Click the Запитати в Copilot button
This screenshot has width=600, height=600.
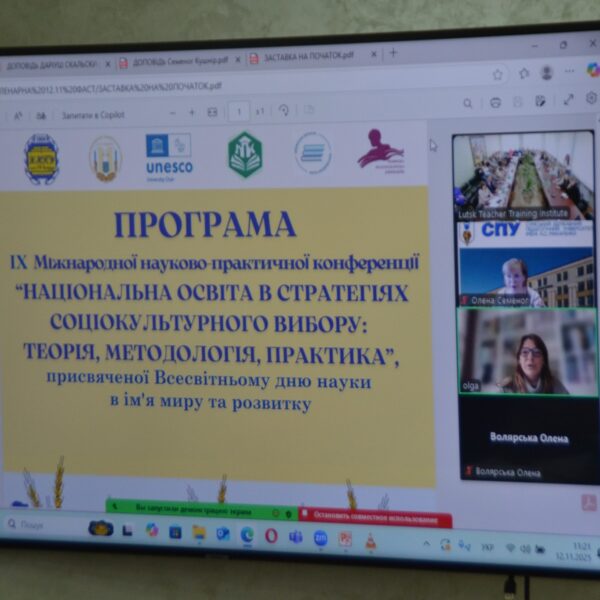pos(88,115)
